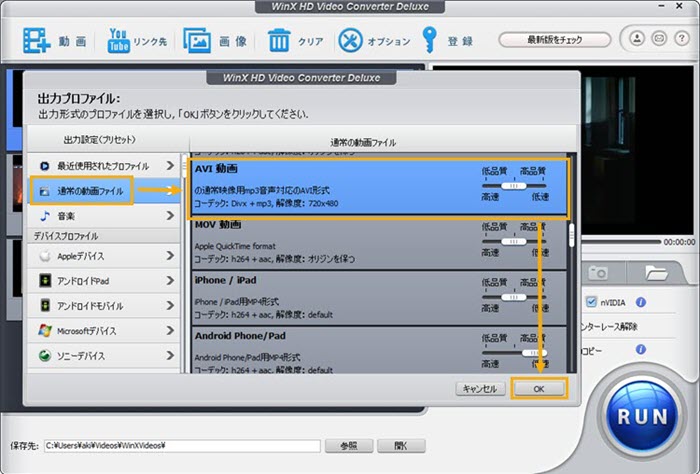
Task: Toggle the nVIDIA checkbox
Action: click(591, 302)
